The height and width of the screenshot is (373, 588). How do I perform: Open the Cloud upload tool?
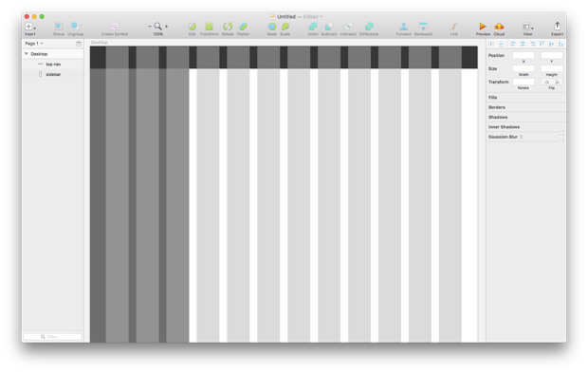tap(499, 27)
